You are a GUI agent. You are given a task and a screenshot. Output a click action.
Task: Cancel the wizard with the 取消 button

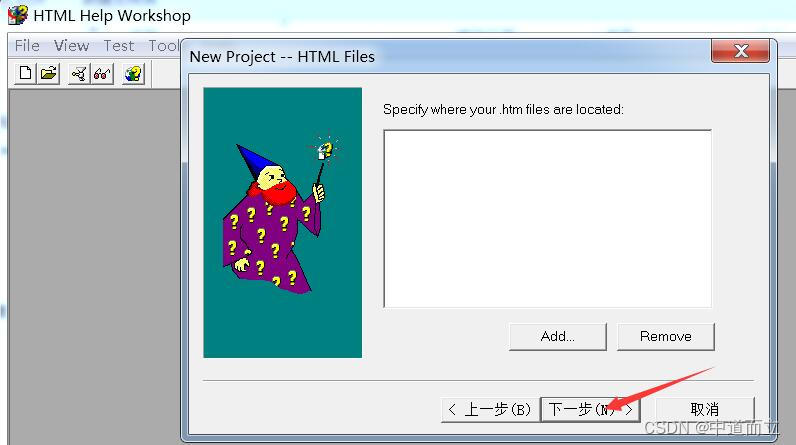click(705, 409)
